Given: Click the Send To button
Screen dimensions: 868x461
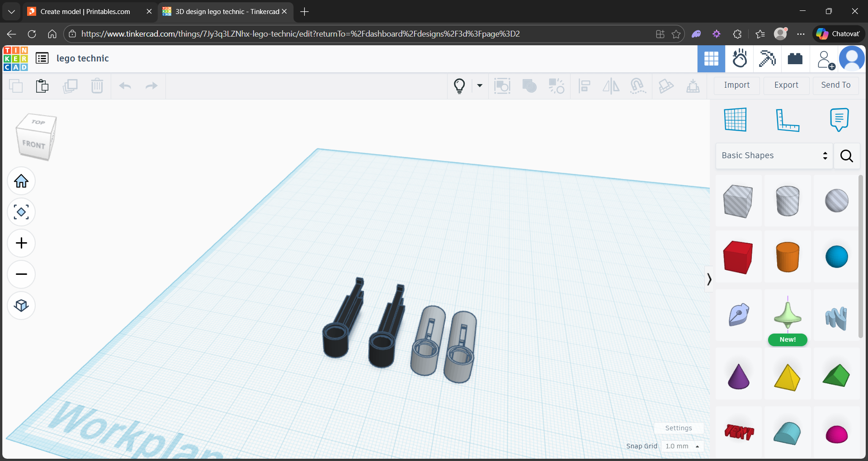Looking at the screenshot, I should click(x=835, y=85).
